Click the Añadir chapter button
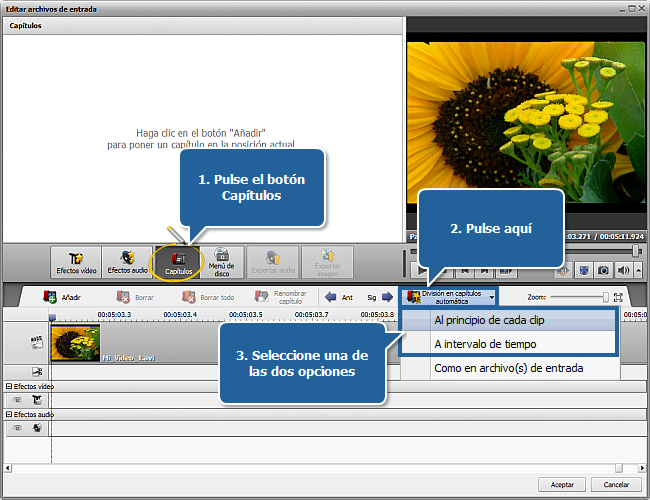The width and height of the screenshot is (650, 500). pyautogui.click(x=61, y=297)
